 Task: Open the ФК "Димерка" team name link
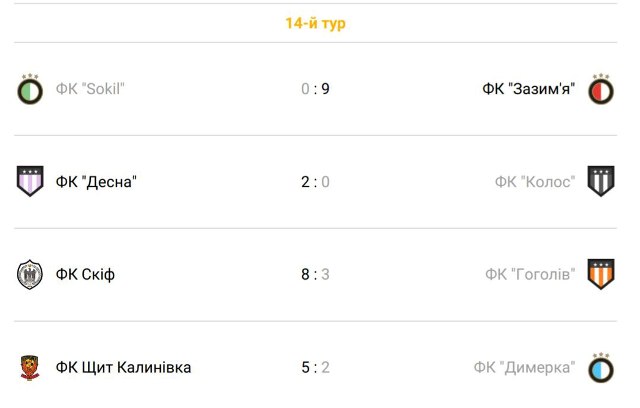[524, 368]
